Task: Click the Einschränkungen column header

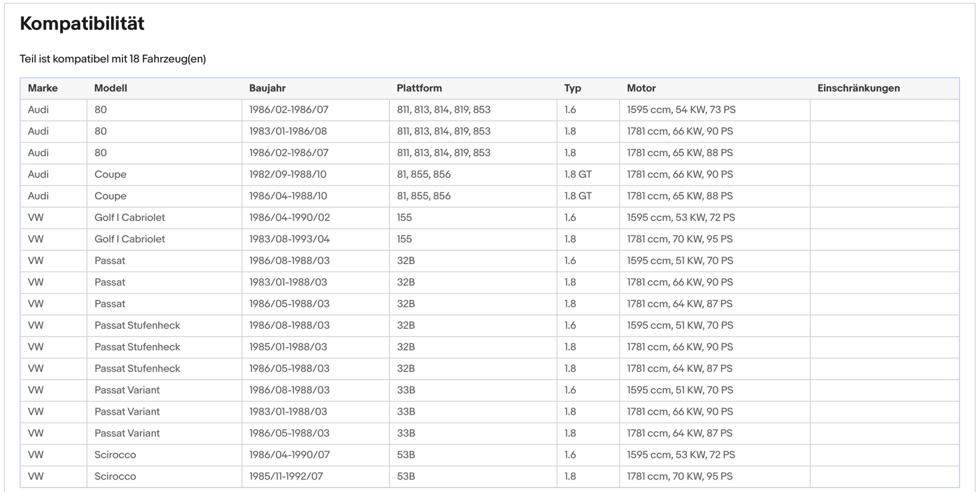Action: click(x=858, y=88)
